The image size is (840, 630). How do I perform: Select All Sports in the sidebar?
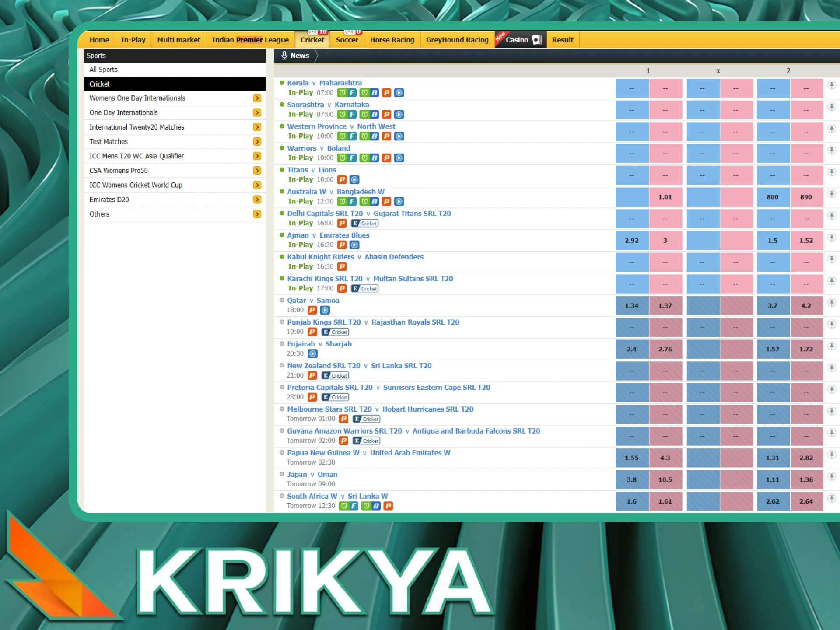(104, 70)
